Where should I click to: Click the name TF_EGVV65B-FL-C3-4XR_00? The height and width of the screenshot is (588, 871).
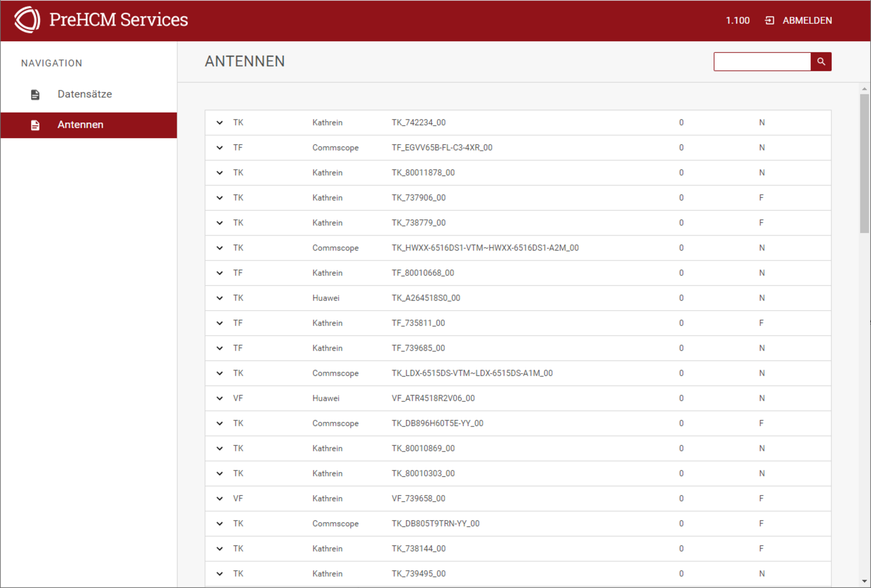(442, 148)
